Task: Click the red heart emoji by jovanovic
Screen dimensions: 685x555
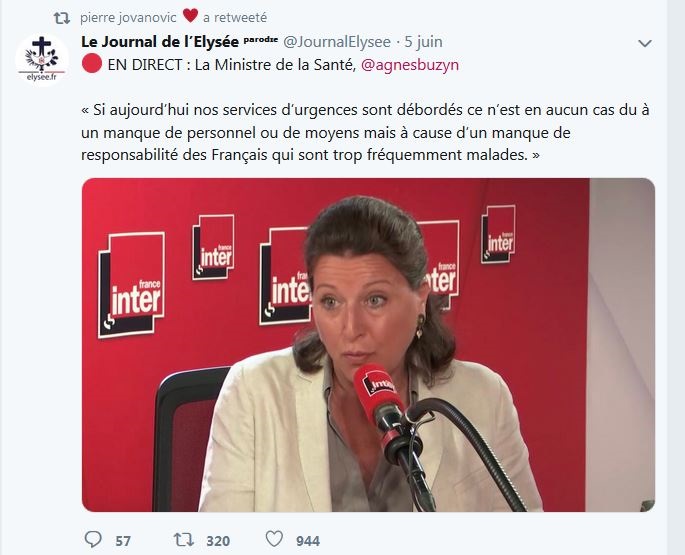Action: pyautogui.click(x=190, y=16)
